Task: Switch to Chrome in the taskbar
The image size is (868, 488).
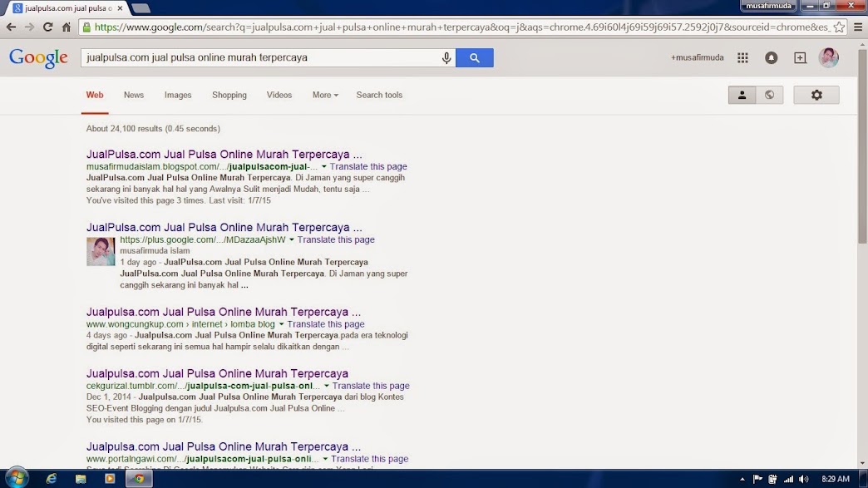Action: click(139, 479)
